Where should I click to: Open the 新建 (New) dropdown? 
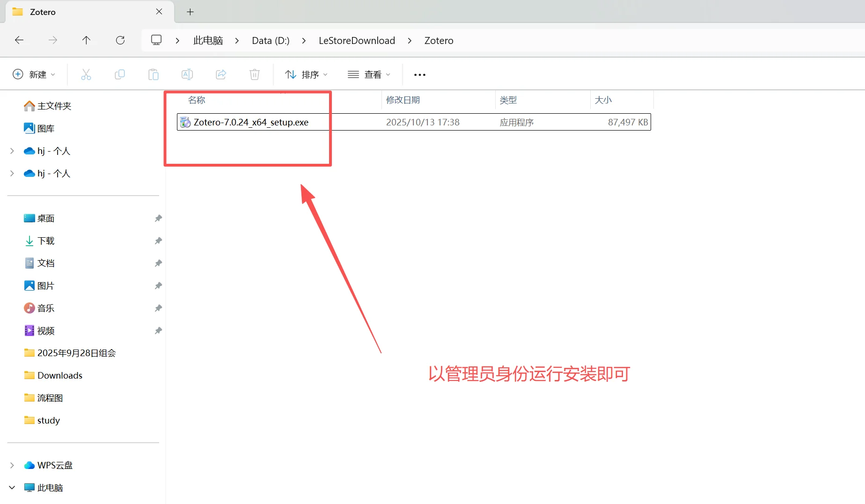click(34, 74)
